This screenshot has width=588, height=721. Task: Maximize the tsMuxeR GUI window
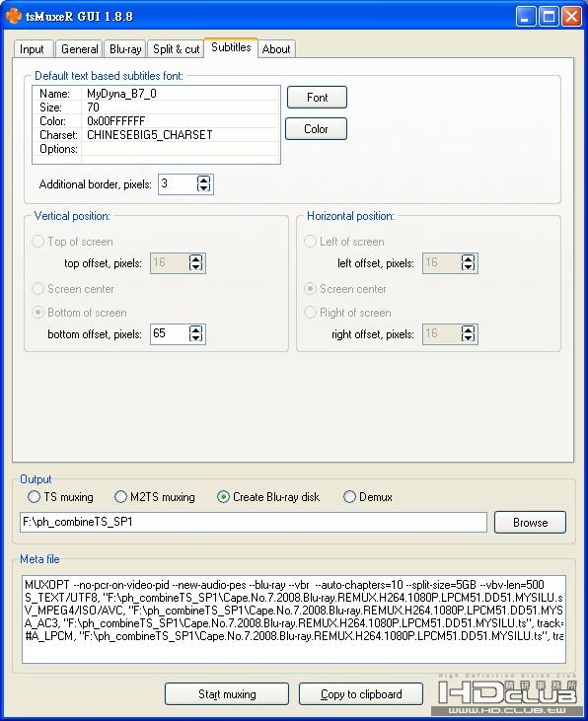pyautogui.click(x=548, y=17)
